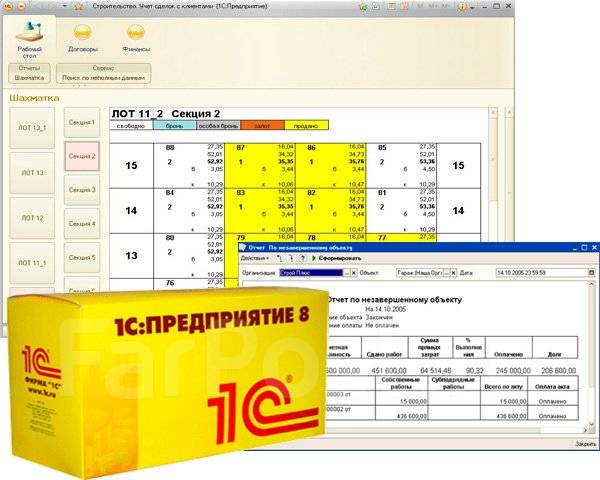This screenshot has width=600, height=480.
Task: Switch to the Договоры section
Action: [x=83, y=38]
